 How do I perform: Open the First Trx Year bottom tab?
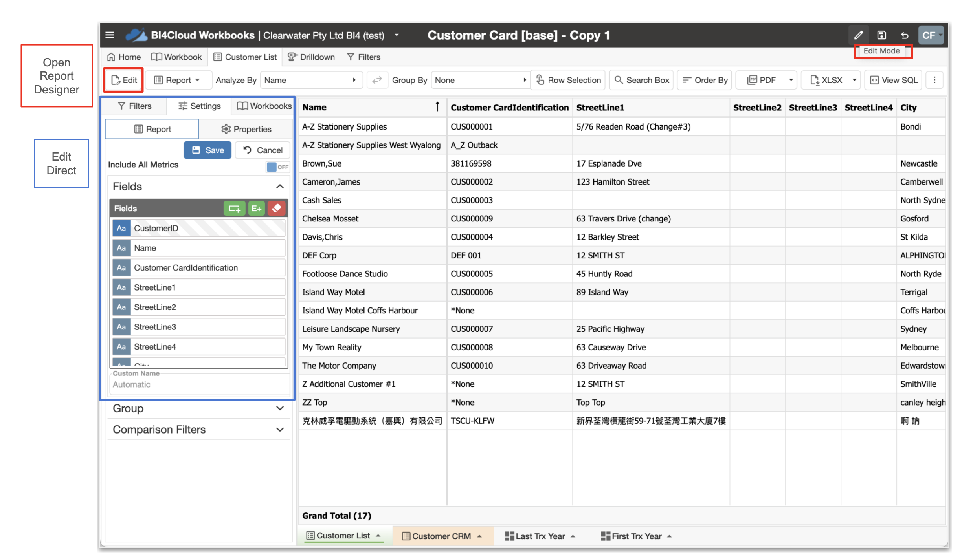(x=637, y=536)
